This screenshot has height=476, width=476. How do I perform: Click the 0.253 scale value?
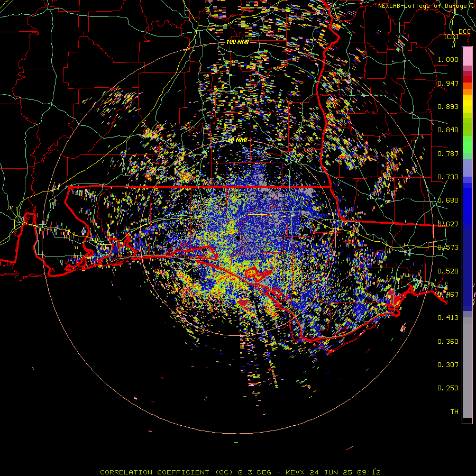(x=448, y=388)
